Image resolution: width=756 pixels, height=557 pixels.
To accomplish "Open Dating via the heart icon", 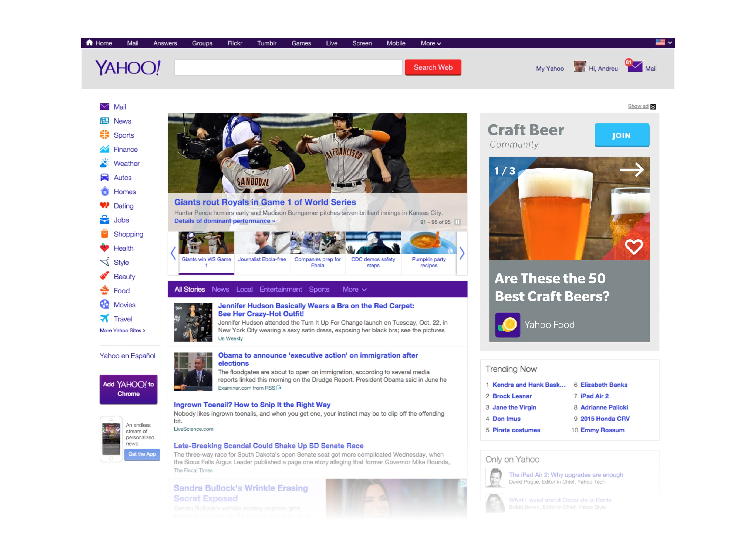I will click(x=105, y=206).
